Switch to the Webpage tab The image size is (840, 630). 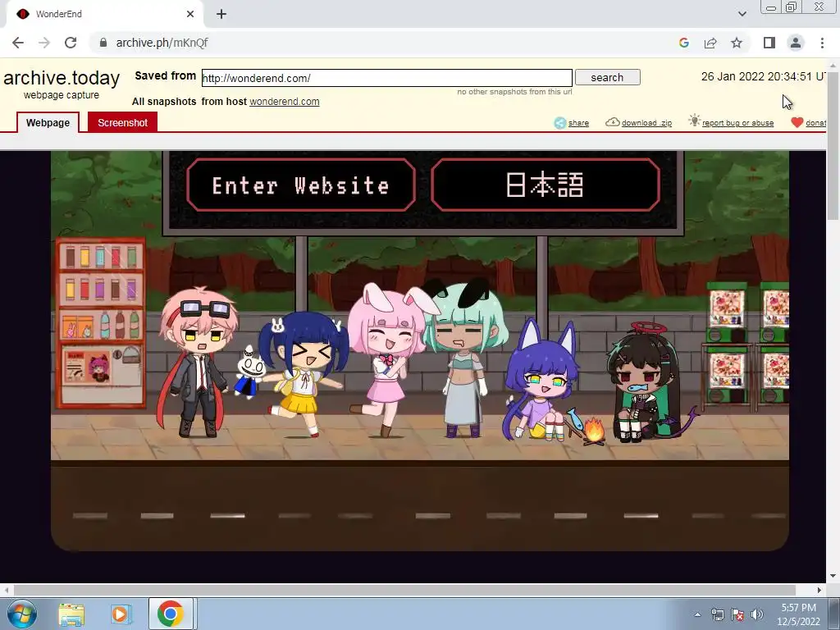click(48, 123)
